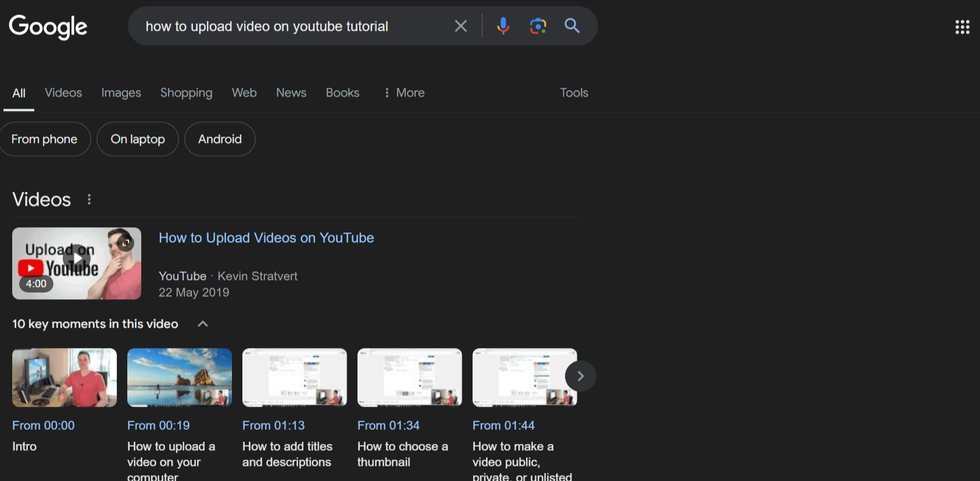Open How to Upload Videos on YouTube link
The image size is (980, 481).
point(266,238)
